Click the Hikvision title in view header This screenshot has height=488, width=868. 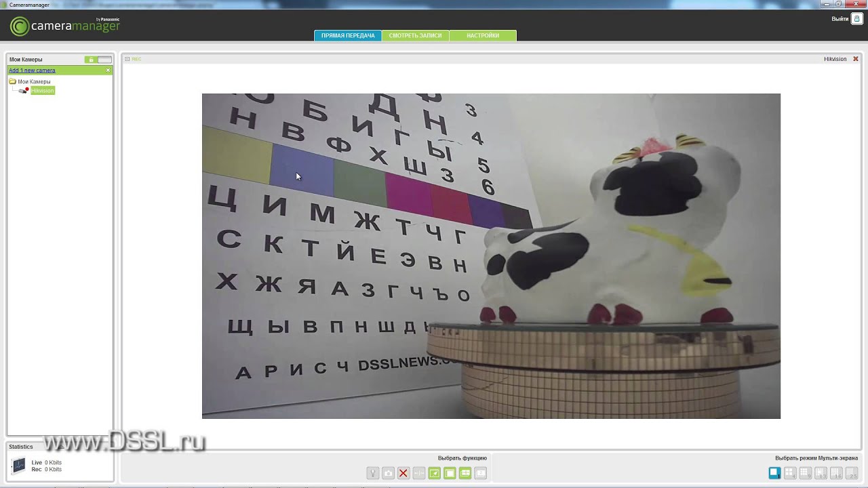point(835,59)
